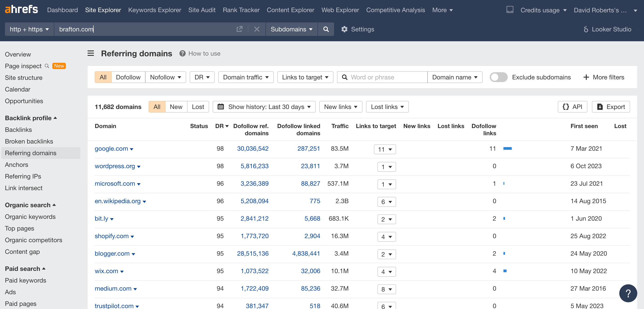Open the notifications monitor icon
This screenshot has width=644, height=309.
510,9
